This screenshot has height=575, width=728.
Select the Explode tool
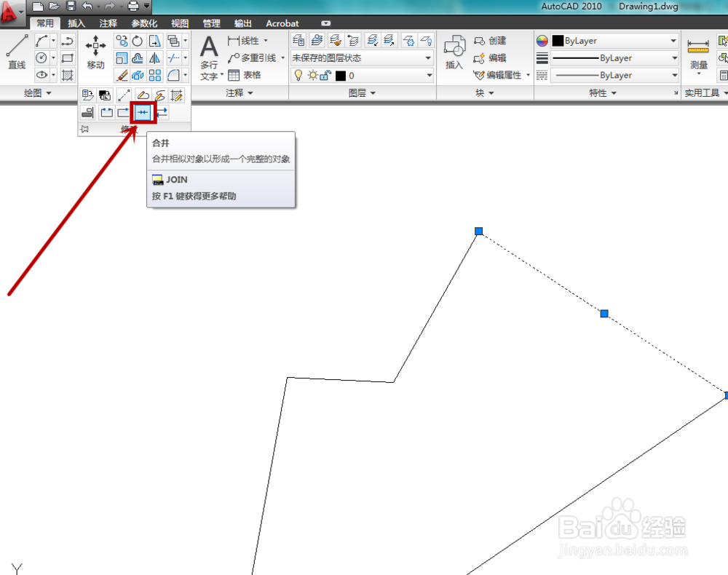pyautogui.click(x=138, y=75)
